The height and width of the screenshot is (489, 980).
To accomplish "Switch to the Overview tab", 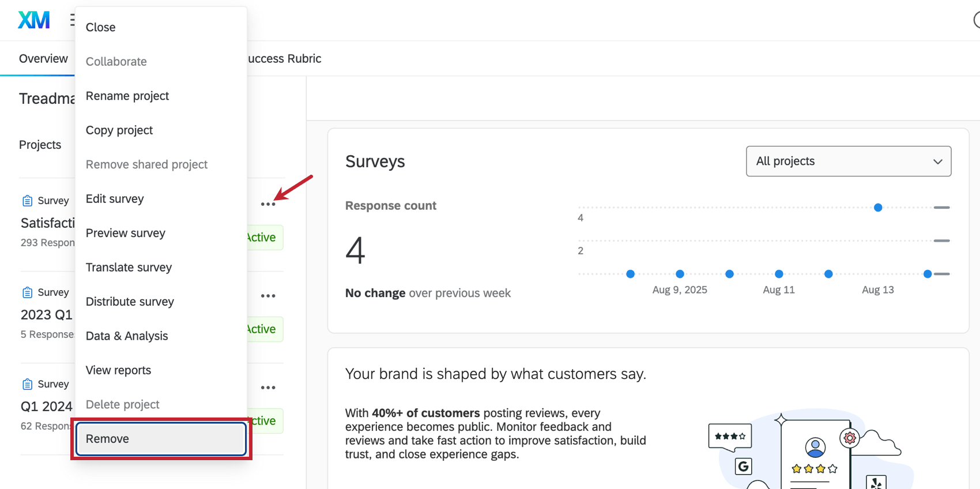I will (43, 59).
